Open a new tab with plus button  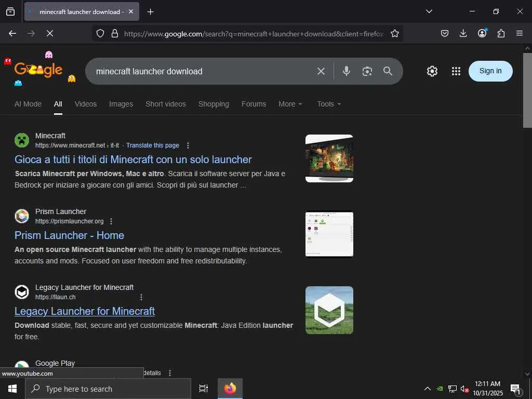pyautogui.click(x=150, y=12)
